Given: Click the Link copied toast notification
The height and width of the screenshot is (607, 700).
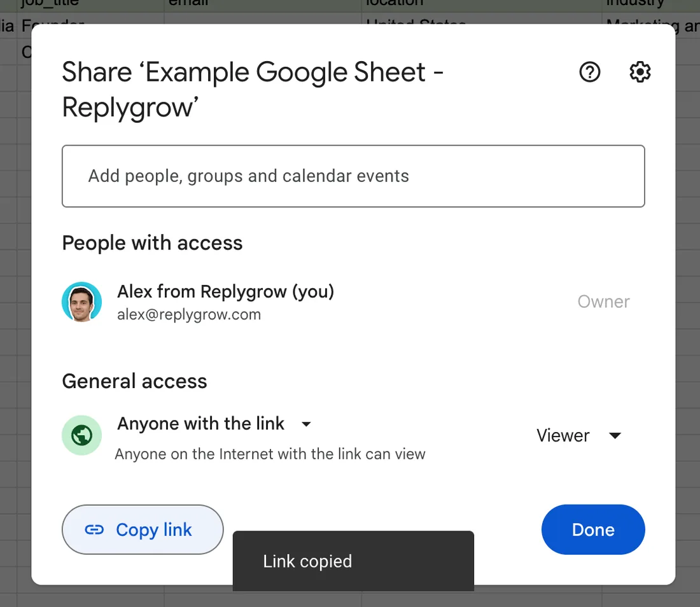Looking at the screenshot, I should click(353, 561).
